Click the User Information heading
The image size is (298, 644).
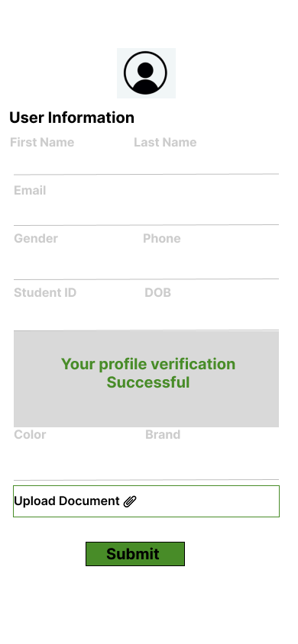click(x=72, y=118)
